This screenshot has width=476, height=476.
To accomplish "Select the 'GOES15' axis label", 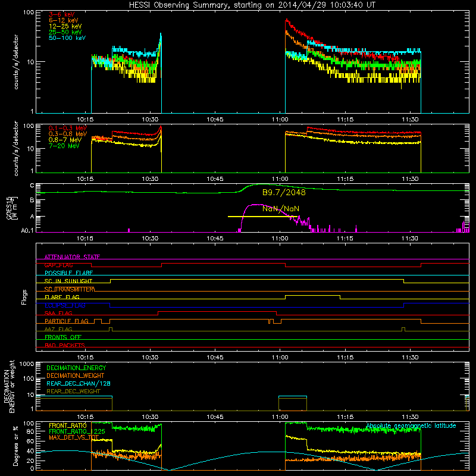I will click(x=9, y=208).
